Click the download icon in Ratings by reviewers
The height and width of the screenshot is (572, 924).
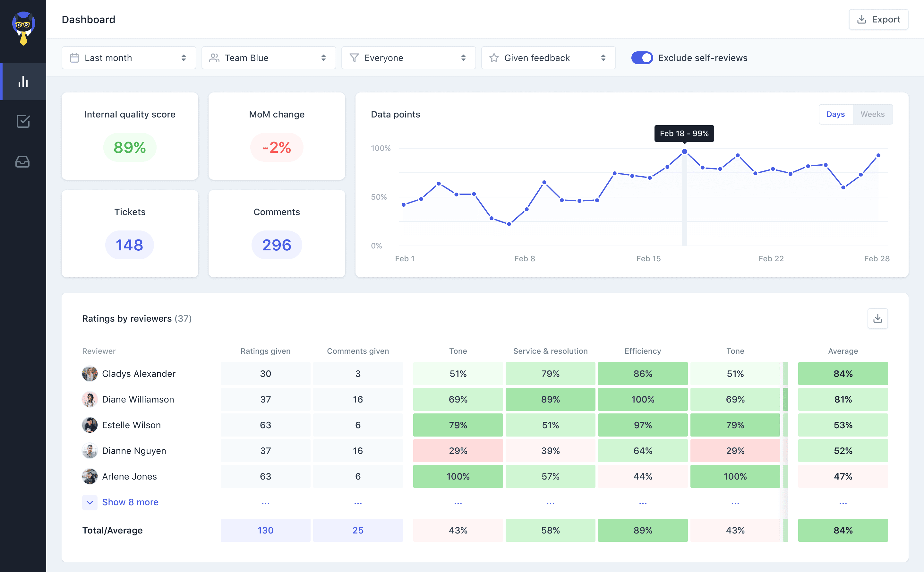pos(877,318)
